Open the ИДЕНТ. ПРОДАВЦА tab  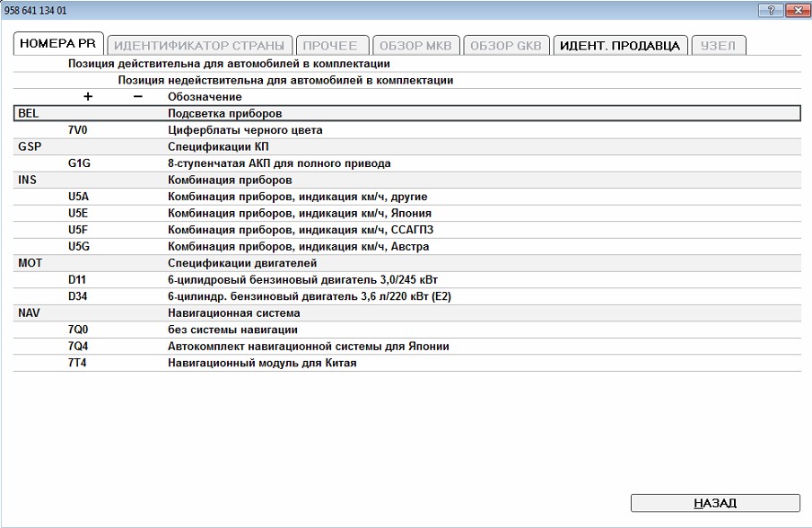pos(620,46)
